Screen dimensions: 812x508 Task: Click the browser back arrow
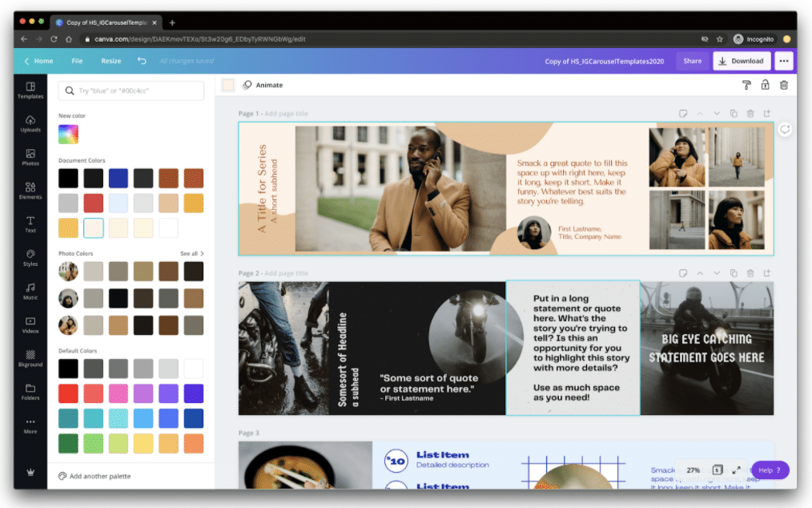pyautogui.click(x=24, y=39)
